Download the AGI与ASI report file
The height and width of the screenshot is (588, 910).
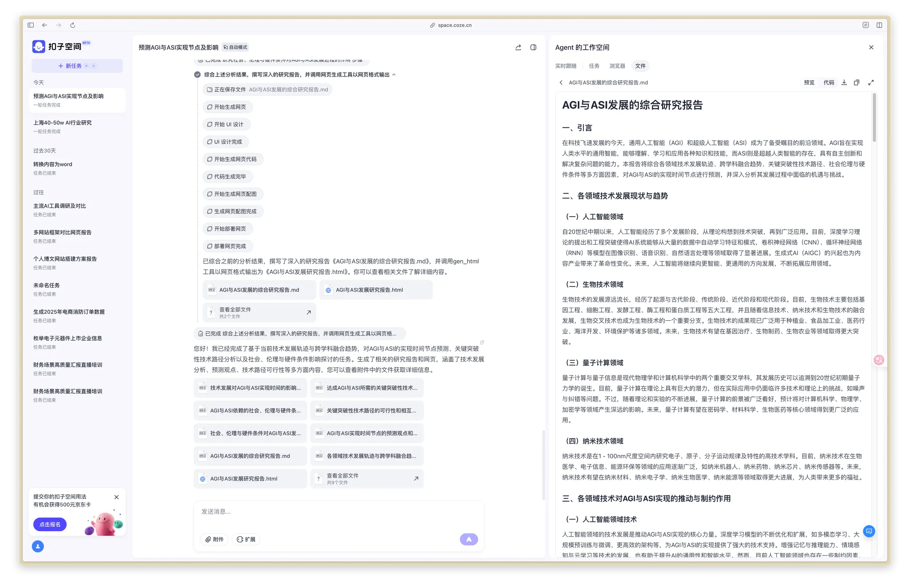pos(844,82)
